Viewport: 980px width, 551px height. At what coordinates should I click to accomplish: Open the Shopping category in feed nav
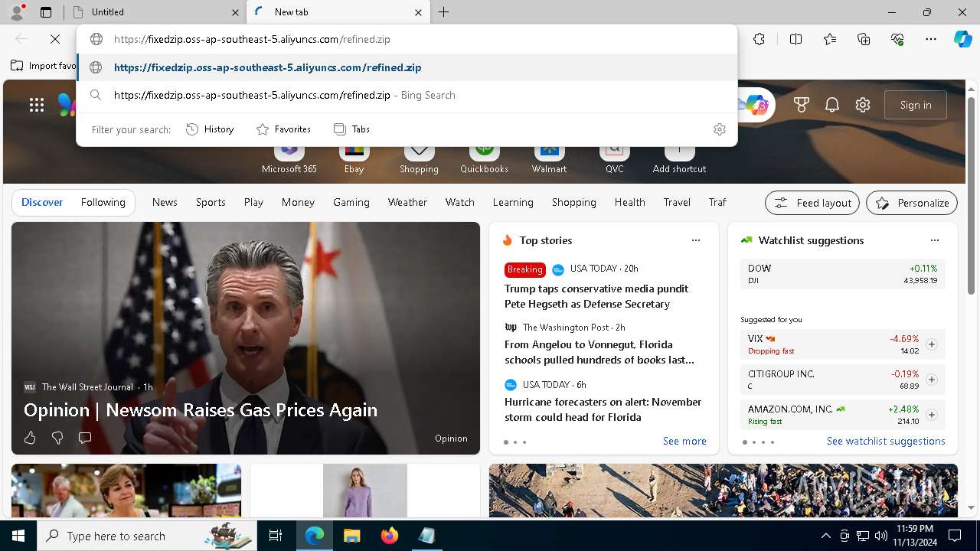573,202
